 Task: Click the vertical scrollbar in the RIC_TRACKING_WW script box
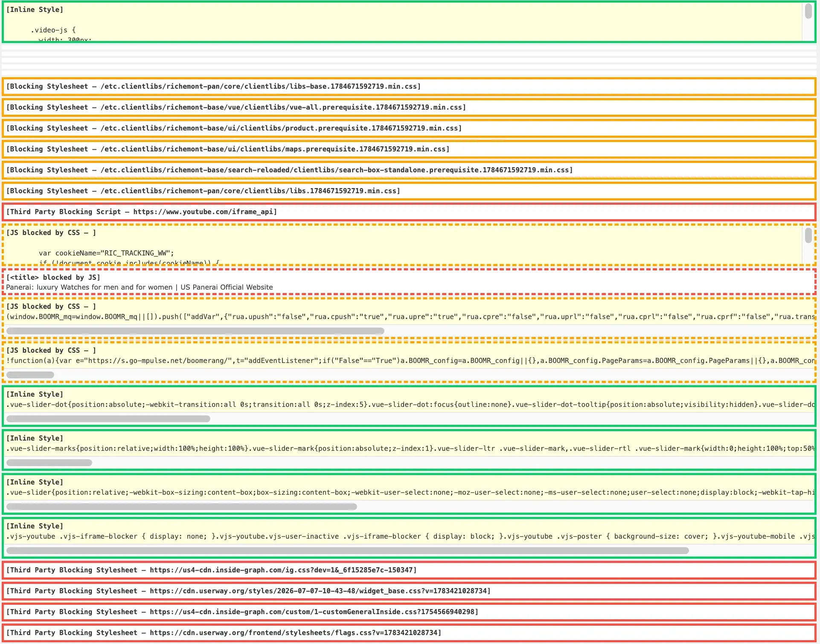pyautogui.click(x=808, y=245)
